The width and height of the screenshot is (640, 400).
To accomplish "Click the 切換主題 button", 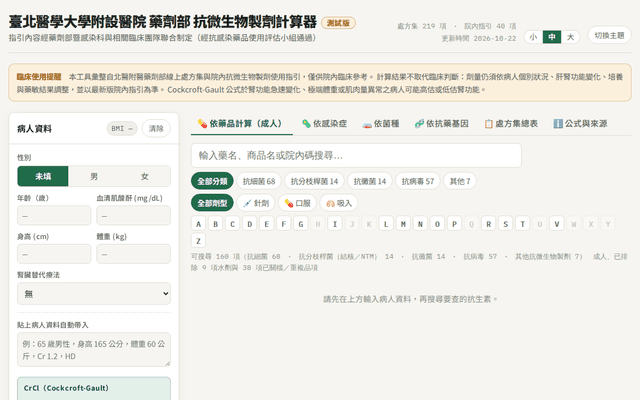I will tap(609, 36).
